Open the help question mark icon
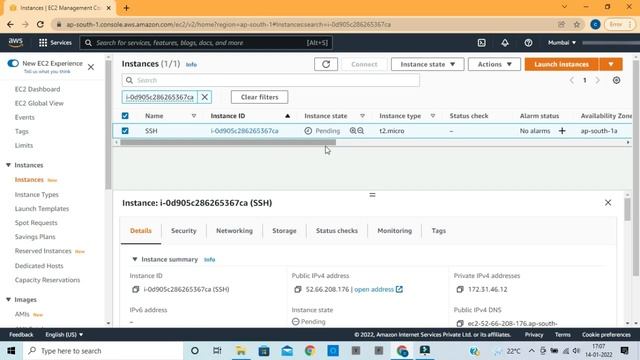Image resolution: width=640 pixels, height=360 pixels. coord(528,42)
